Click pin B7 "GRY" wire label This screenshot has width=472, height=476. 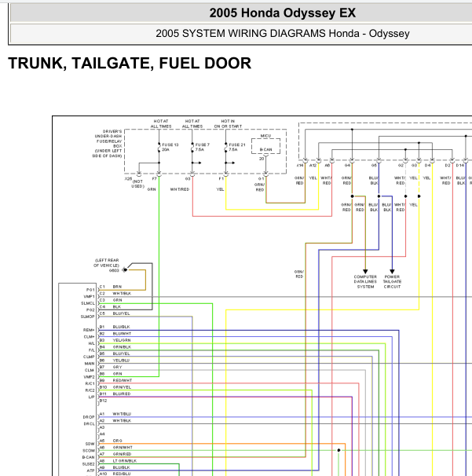(x=117, y=367)
